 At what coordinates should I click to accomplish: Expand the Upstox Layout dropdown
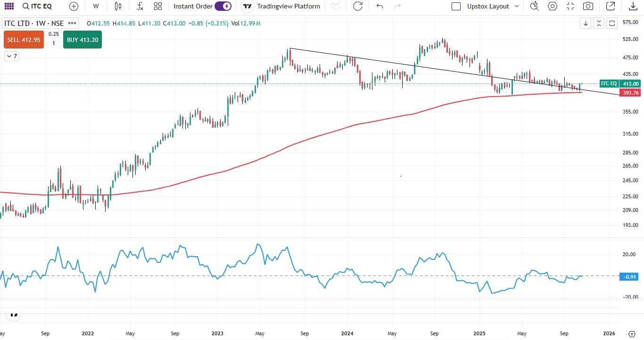pyautogui.click(x=517, y=6)
